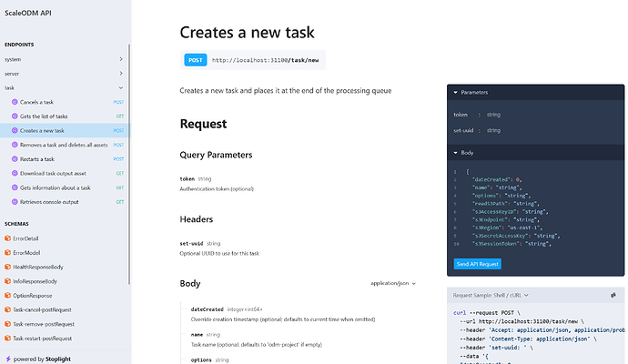The image size is (628, 364).
Task: Collapse the Parameters panel section
Action: pos(455,93)
